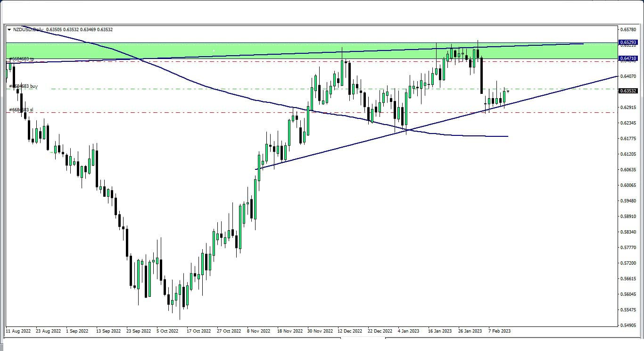The height and width of the screenshot is (351, 644).
Task: Click the 27 Oct 2022 date label
Action: [x=229, y=331]
